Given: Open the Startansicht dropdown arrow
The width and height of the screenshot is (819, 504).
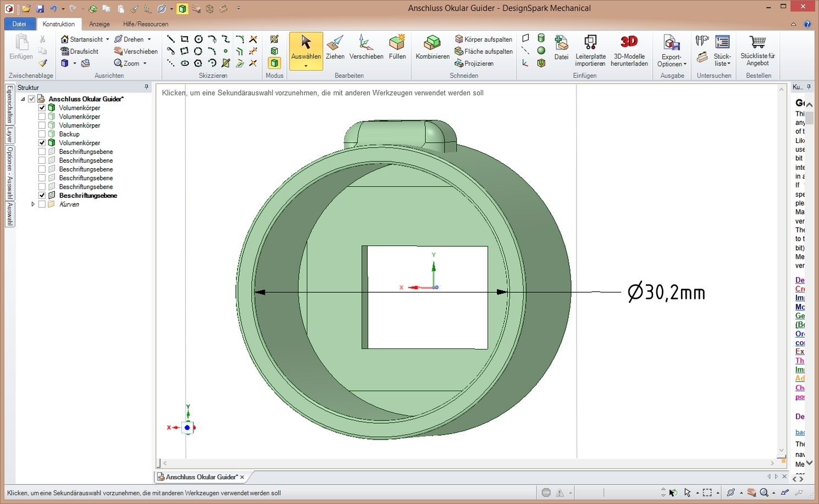Looking at the screenshot, I should (x=108, y=40).
